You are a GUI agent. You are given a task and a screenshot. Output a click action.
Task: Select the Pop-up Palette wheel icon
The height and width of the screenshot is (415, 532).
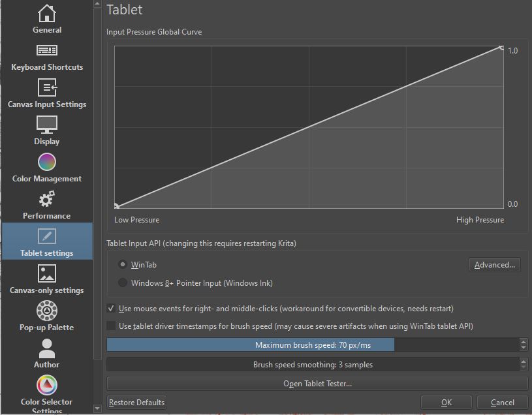(x=46, y=310)
